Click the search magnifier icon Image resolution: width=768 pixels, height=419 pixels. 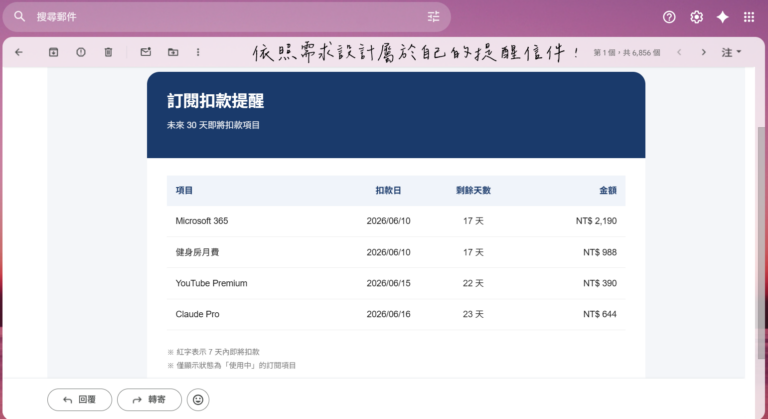coord(19,17)
